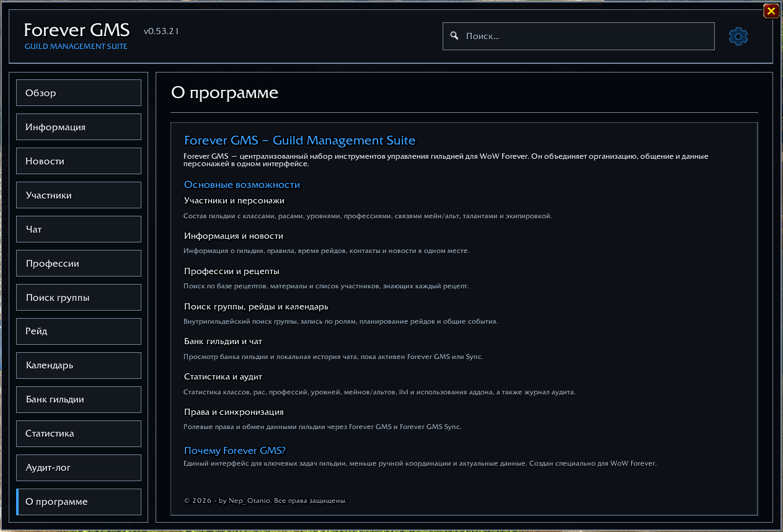The height and width of the screenshot is (532, 783).
Task: Click the GUILD MANAGEMENT SUITE subtitle
Action: 76,47
